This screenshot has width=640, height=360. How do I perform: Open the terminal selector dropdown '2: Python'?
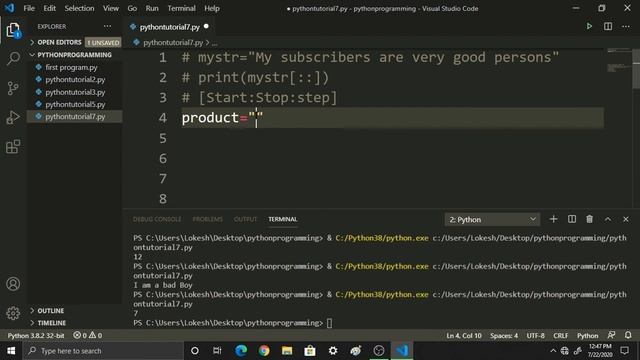(x=492, y=220)
